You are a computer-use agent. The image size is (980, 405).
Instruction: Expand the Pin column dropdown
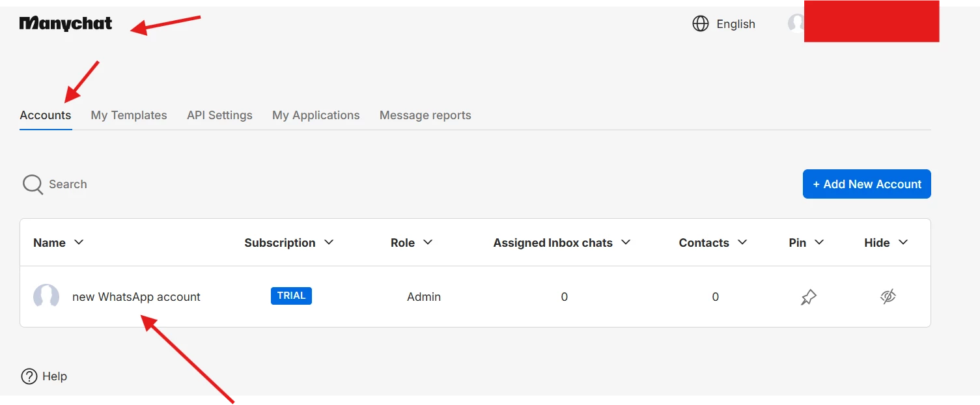(x=819, y=242)
